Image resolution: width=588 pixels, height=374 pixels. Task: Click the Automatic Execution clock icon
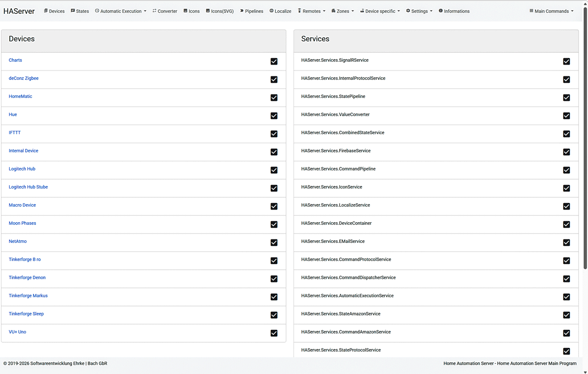[97, 11]
